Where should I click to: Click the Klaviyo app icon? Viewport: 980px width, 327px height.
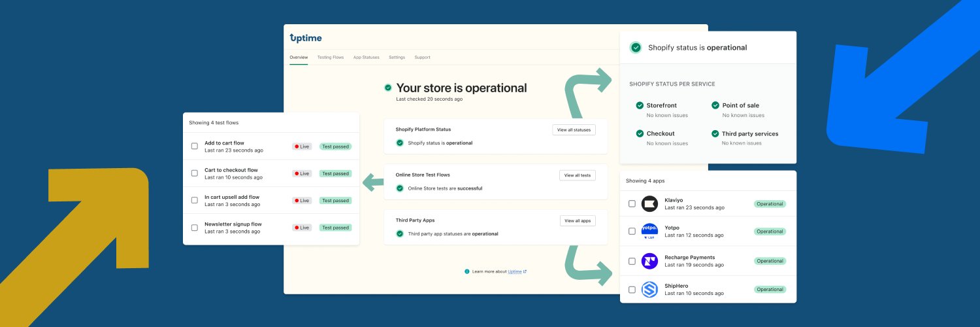(649, 204)
